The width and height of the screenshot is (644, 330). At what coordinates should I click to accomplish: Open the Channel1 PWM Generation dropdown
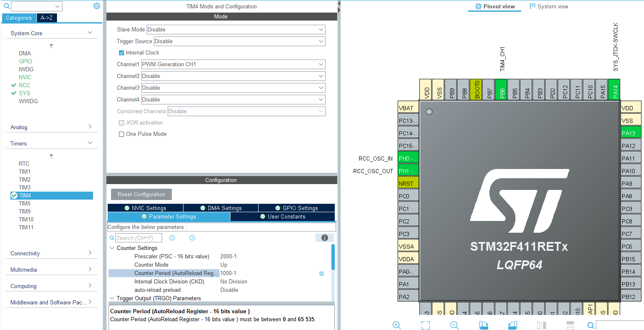[233, 65]
